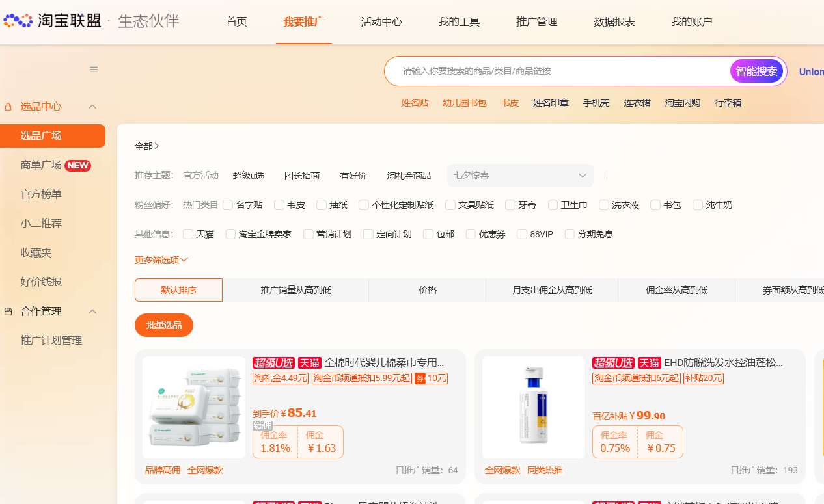Toggle the 牙膏 checkbox

510,205
